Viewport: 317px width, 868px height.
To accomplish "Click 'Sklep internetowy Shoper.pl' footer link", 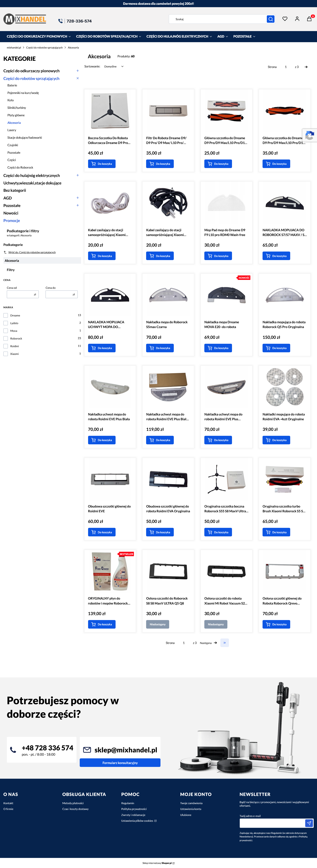I will coord(158,863).
